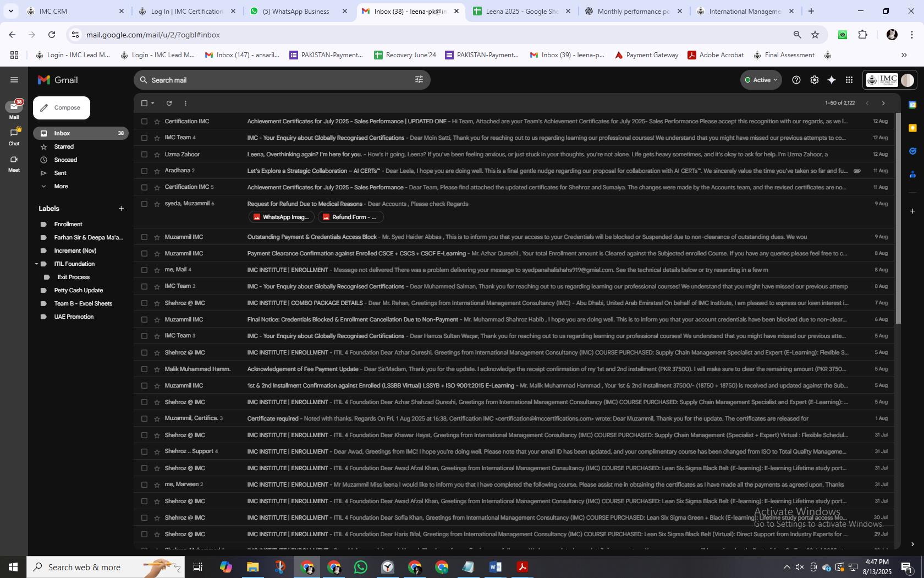Bookmark this page star icon
The width and height of the screenshot is (924, 578).
[x=815, y=35]
